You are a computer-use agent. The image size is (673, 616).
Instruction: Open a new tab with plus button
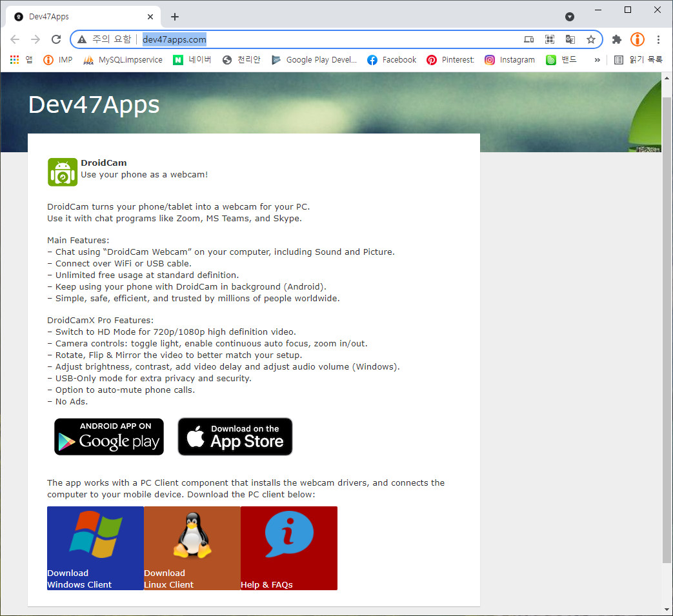[x=175, y=17]
